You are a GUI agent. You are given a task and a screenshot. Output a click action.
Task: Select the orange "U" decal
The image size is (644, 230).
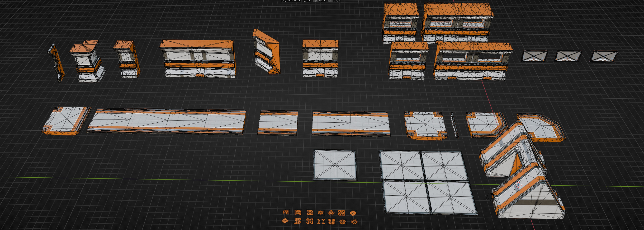click(x=332, y=221)
